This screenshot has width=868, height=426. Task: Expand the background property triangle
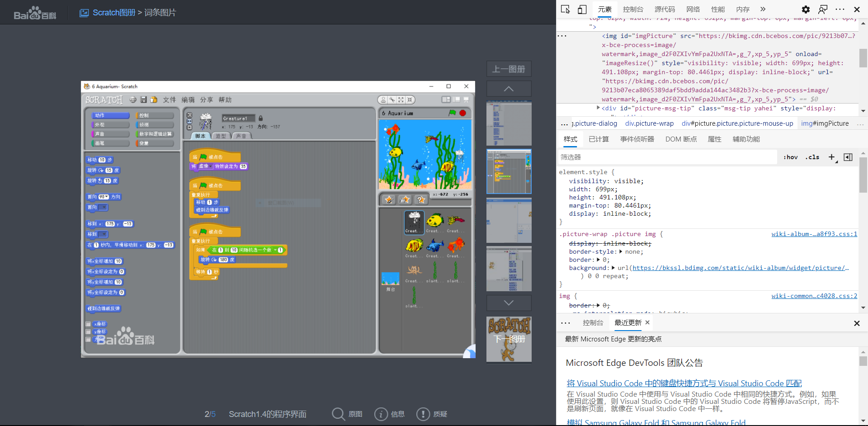(x=613, y=268)
